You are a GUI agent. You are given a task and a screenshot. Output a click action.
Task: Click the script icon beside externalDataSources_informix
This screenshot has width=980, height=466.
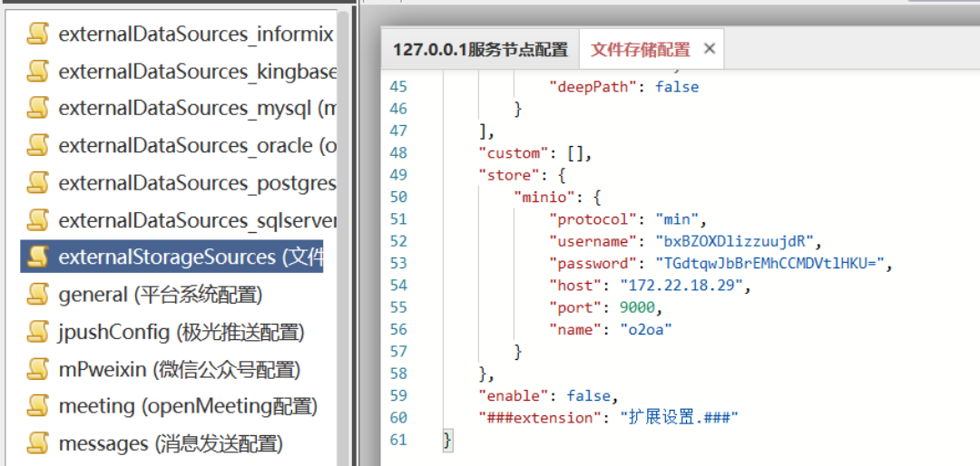pos(38,34)
